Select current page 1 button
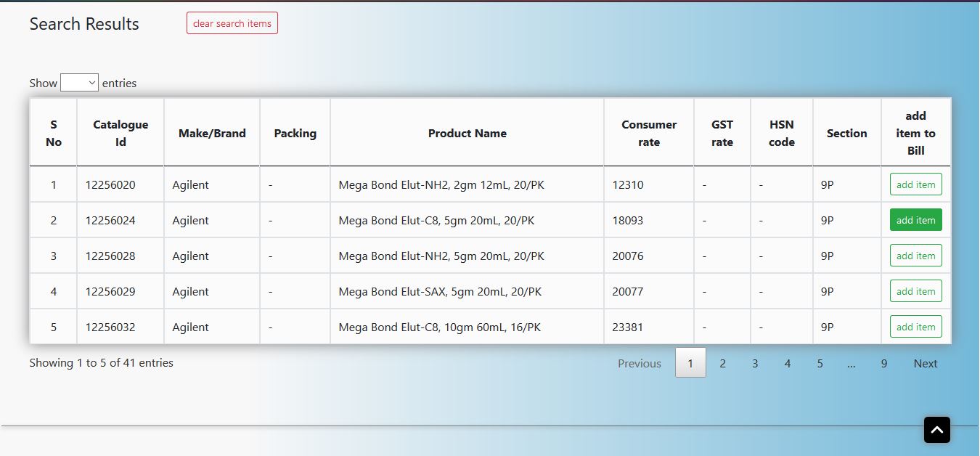Viewport: 980px width, 456px height. point(690,363)
